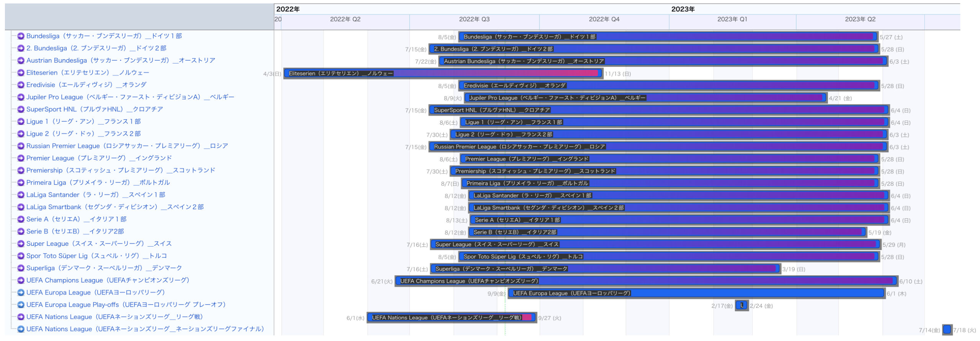Click the icon beside Serie A list entry

tap(21, 219)
